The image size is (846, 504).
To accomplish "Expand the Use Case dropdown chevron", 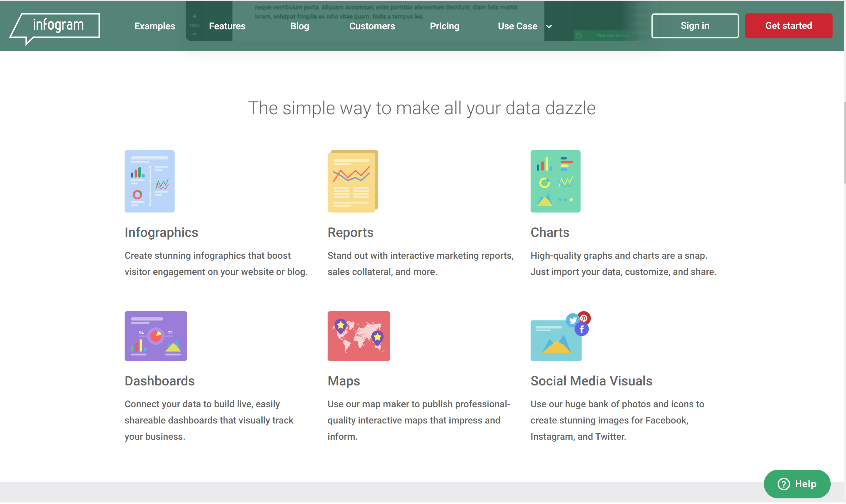I will (x=549, y=27).
